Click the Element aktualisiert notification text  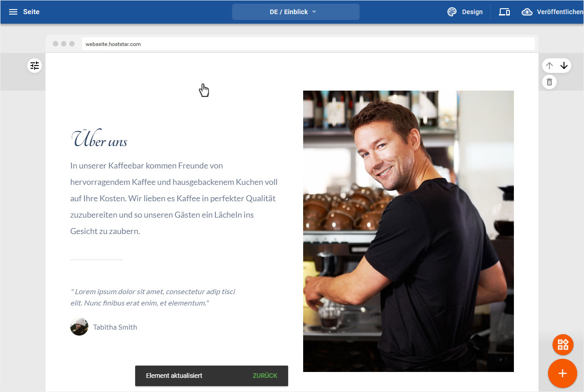coord(174,376)
